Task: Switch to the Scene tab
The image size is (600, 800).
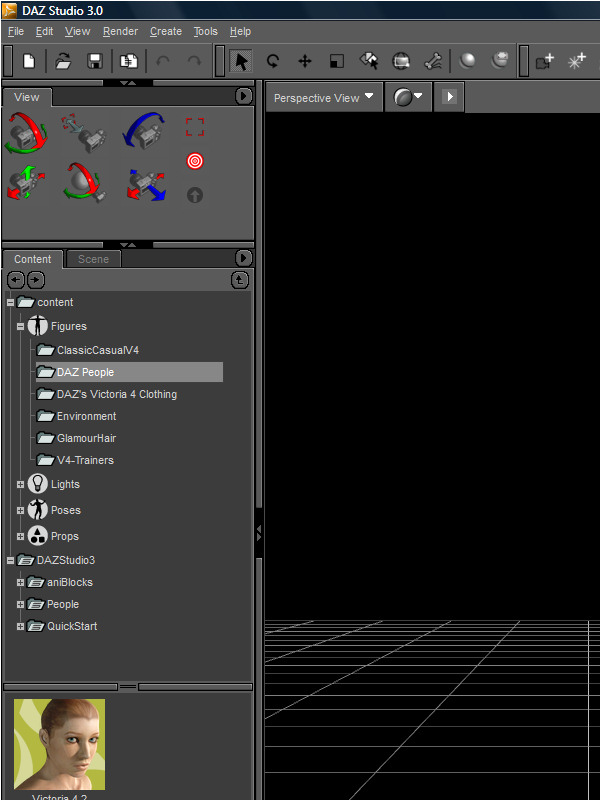Action: click(93, 259)
